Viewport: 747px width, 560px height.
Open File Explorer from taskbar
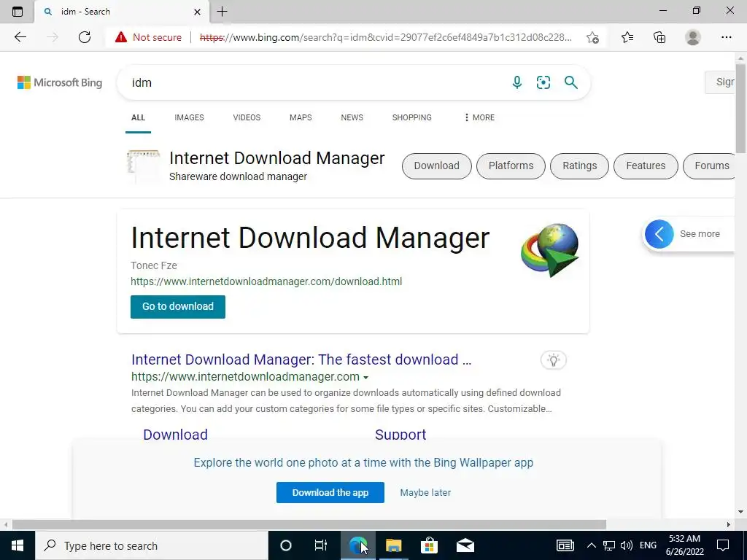click(393, 545)
